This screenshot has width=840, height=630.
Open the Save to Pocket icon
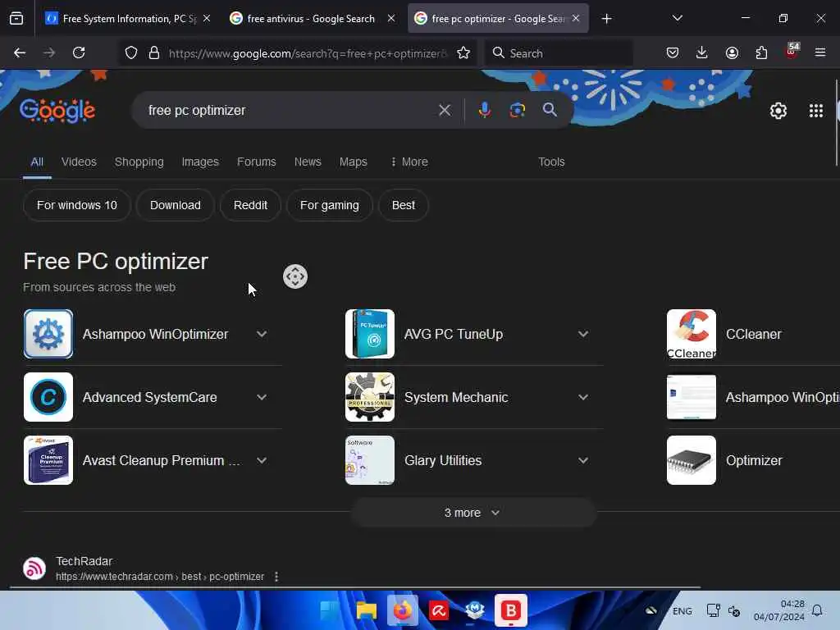(673, 52)
